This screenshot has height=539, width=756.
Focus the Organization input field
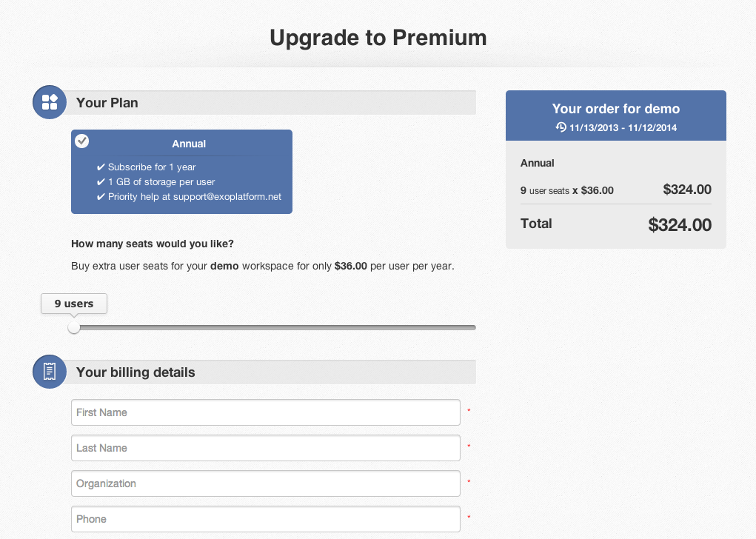click(266, 483)
